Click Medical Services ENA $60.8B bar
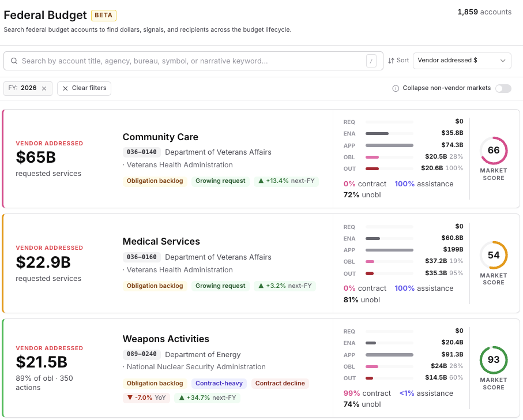This screenshot has width=523, height=420. (373, 238)
